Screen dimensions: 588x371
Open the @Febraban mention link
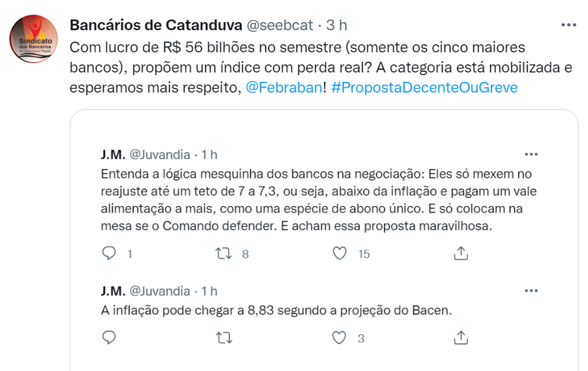point(284,87)
